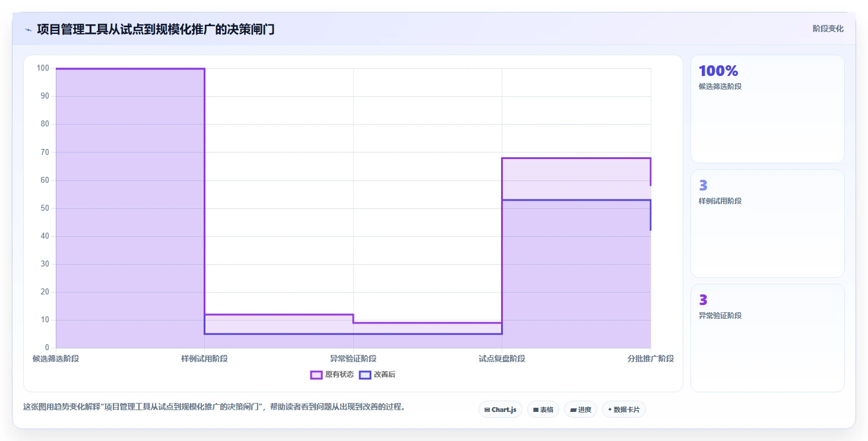The height and width of the screenshot is (441, 868).
Task: Click the 70 y-axis tick label
Action: click(45, 153)
